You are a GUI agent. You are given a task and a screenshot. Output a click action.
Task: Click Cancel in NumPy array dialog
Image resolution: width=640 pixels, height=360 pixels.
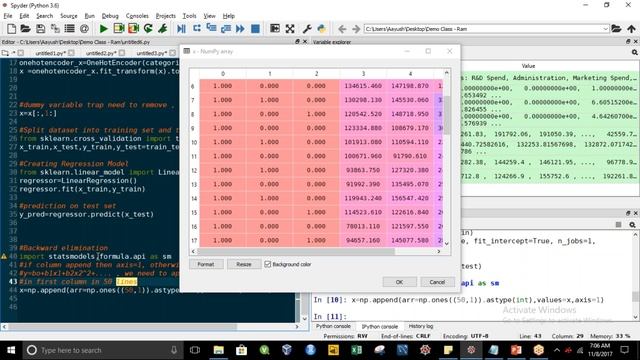click(437, 282)
